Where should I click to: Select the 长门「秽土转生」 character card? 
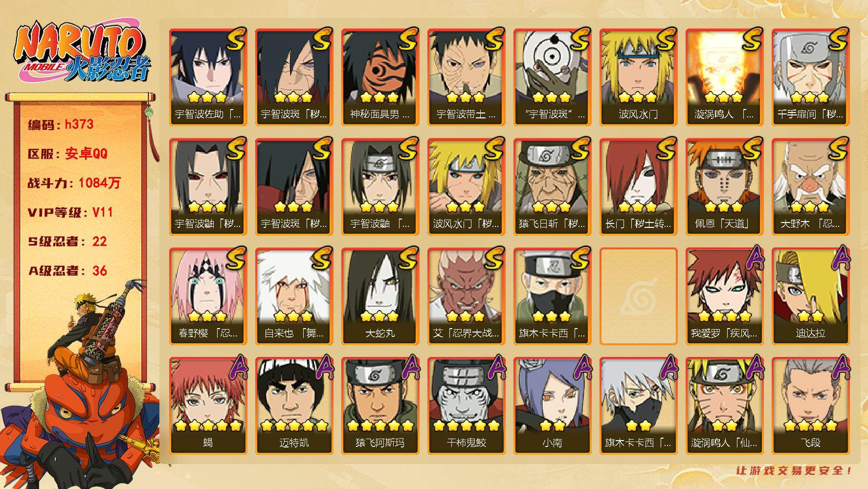tap(638, 187)
